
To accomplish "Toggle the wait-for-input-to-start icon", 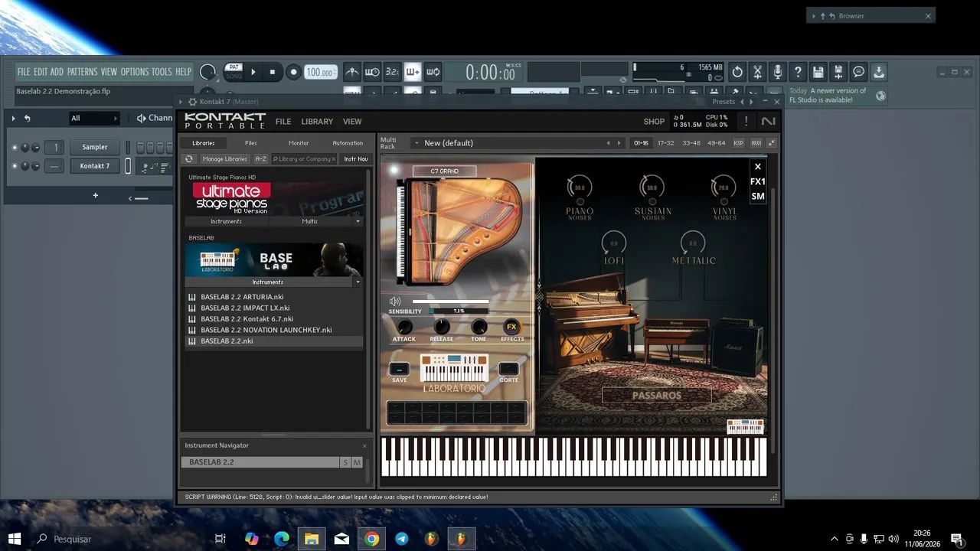I will 372,72.
